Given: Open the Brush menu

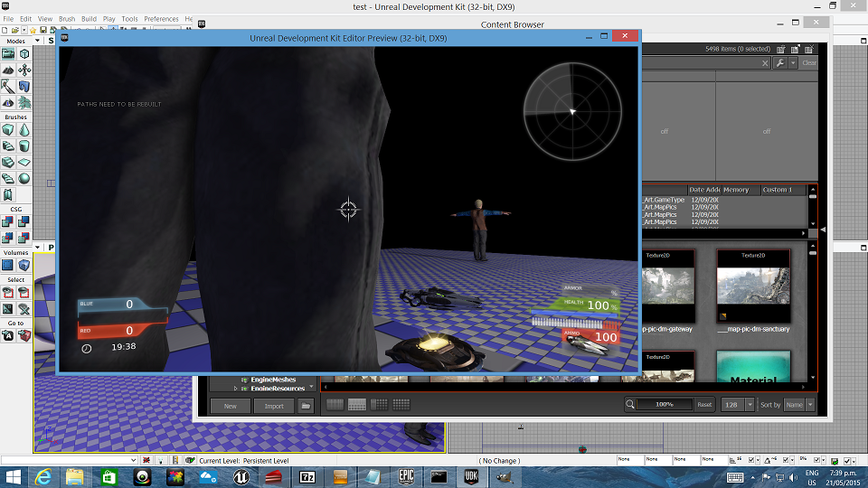Looking at the screenshot, I should tap(67, 19).
